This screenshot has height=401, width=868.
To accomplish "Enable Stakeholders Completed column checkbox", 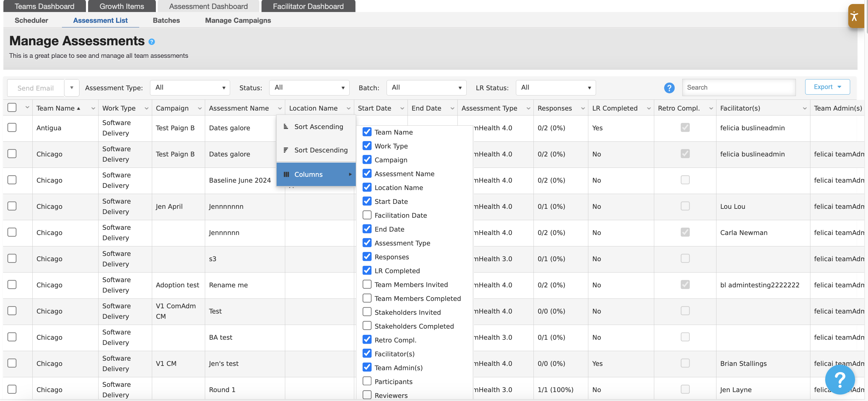I will coord(367,326).
